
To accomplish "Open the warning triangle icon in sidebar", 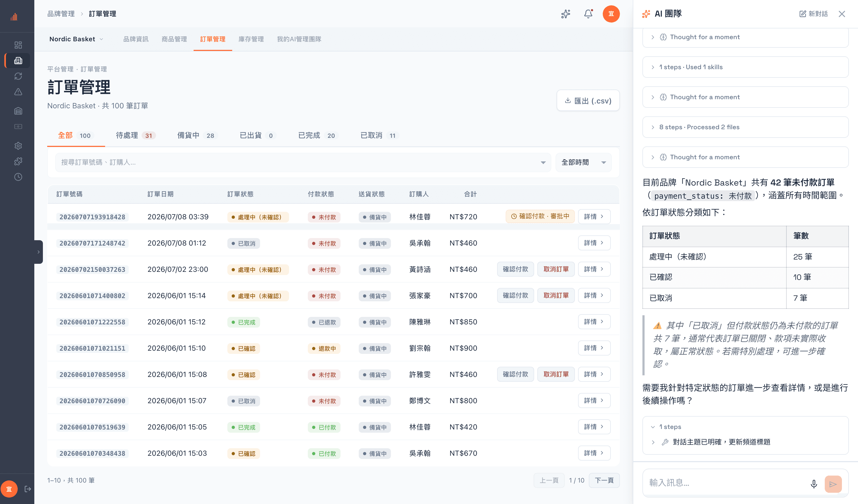I will [18, 92].
